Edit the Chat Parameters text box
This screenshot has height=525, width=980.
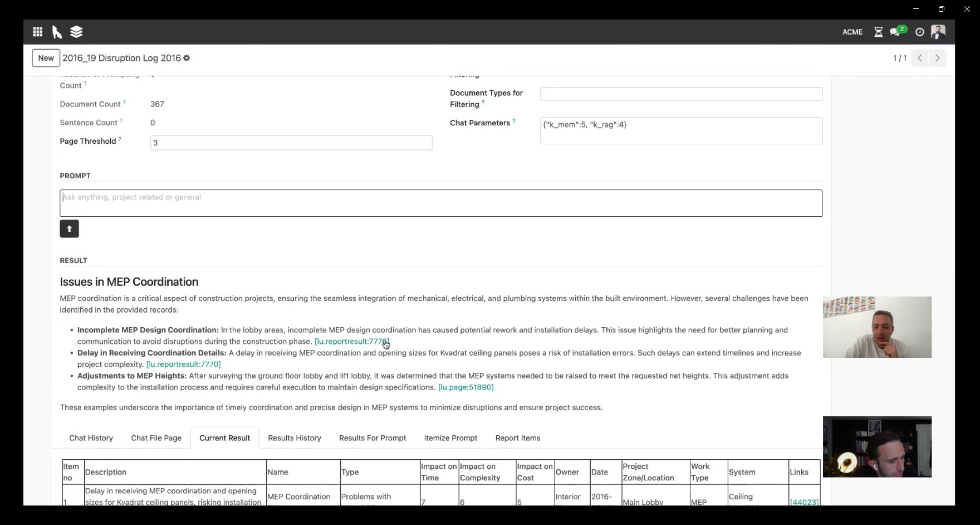point(681,130)
